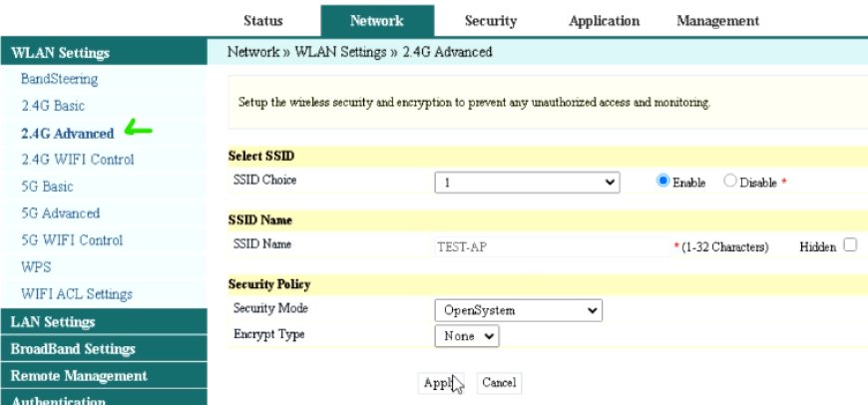868x405 pixels.
Task: Open the 5G Advanced page
Action: 61,213
